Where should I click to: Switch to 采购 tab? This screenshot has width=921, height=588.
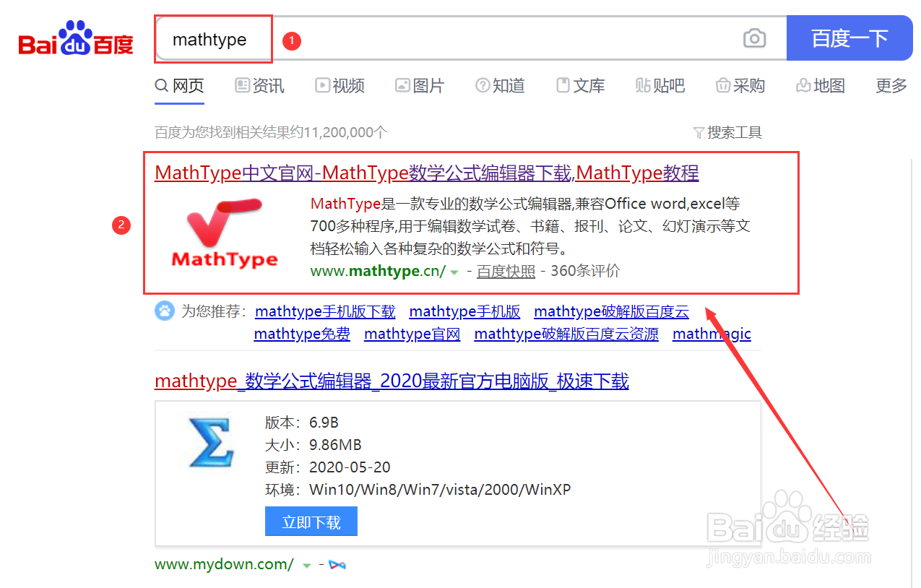[740, 86]
